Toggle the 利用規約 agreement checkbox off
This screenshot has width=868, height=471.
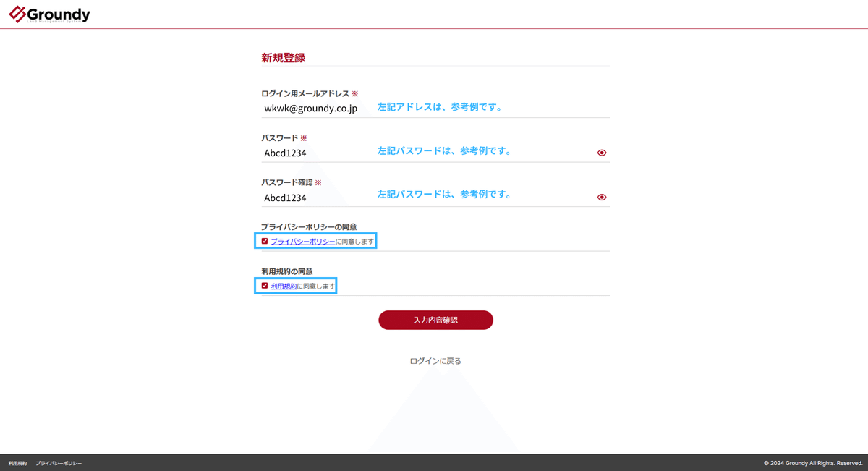click(x=265, y=285)
